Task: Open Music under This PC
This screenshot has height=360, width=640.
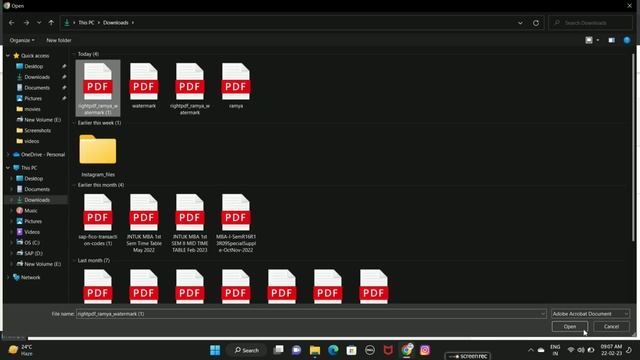Action: 31,211
